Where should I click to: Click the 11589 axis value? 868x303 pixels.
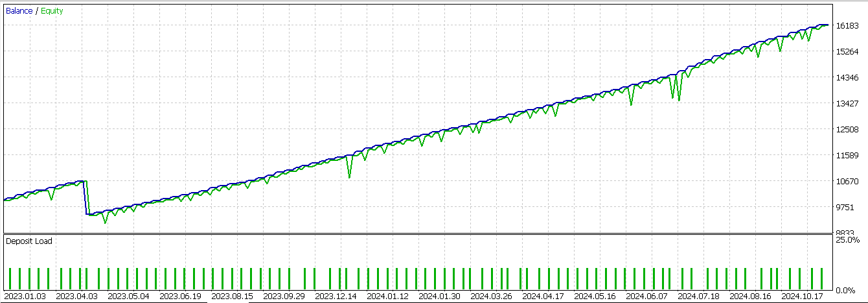[x=846, y=156]
